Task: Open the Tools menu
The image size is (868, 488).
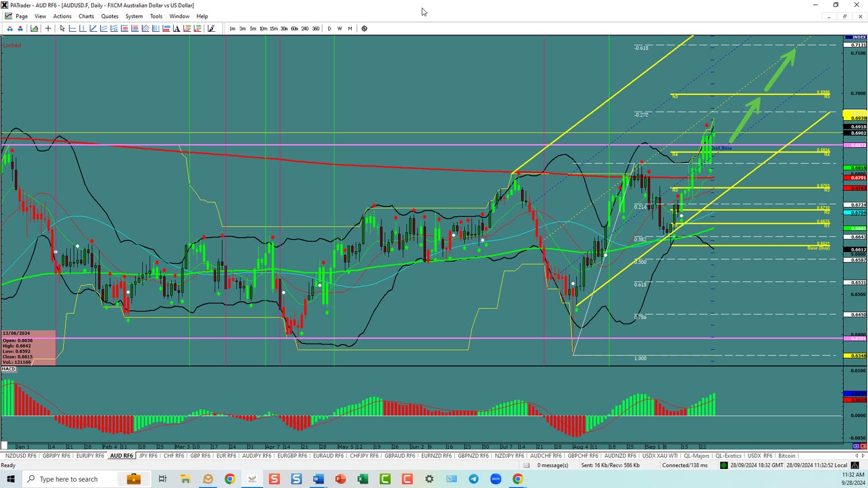Action: click(x=156, y=16)
